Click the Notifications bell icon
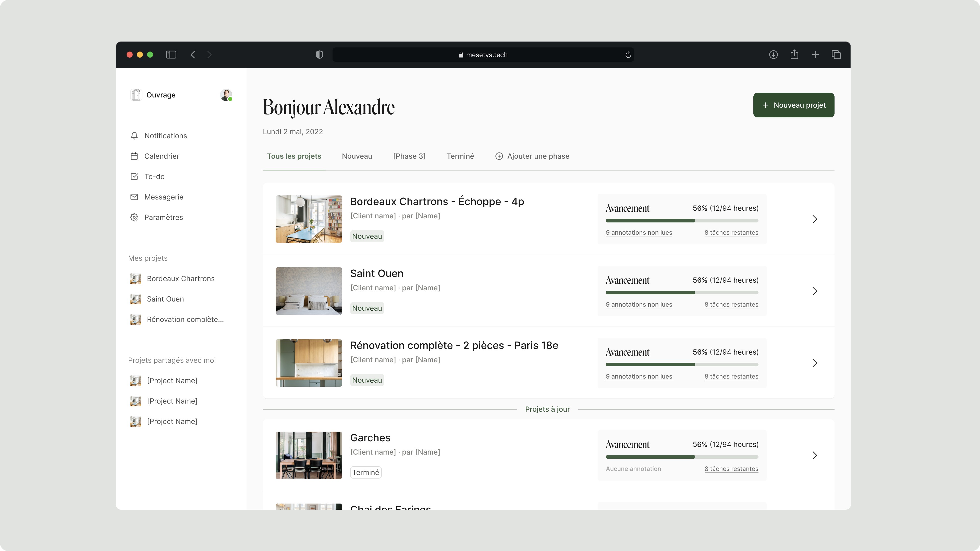980x551 pixels. (134, 136)
